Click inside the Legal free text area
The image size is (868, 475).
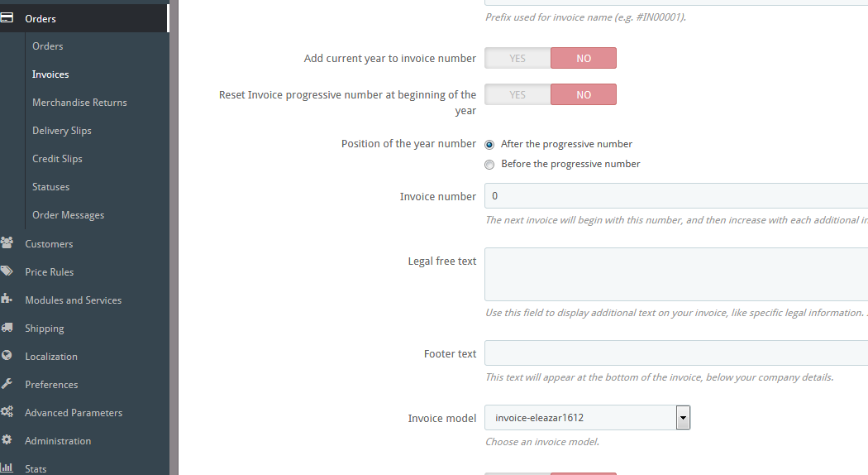pos(675,274)
